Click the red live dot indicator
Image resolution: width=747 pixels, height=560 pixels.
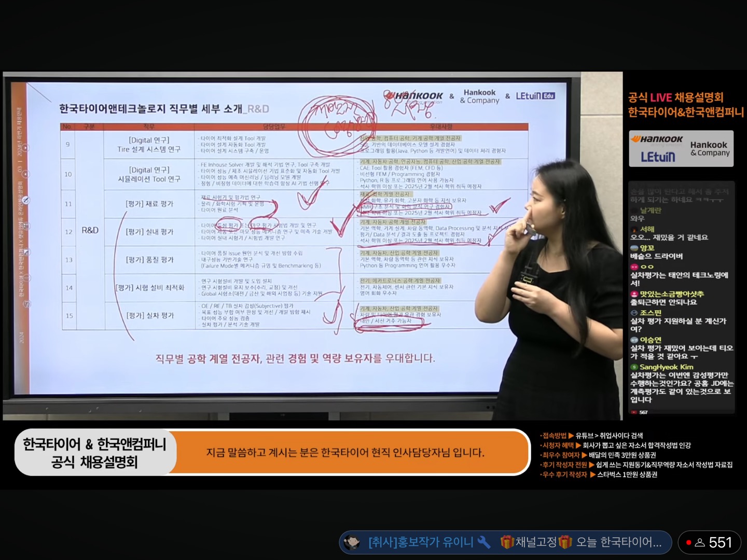click(688, 543)
